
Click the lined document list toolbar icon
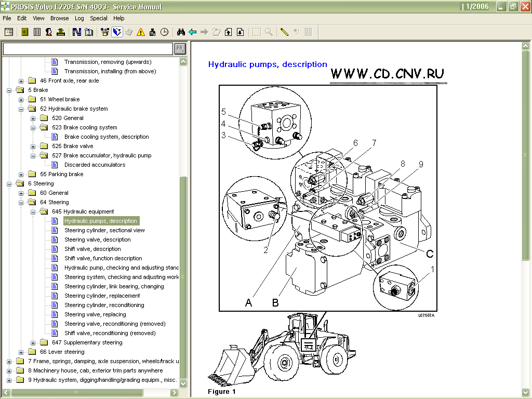coord(37,32)
